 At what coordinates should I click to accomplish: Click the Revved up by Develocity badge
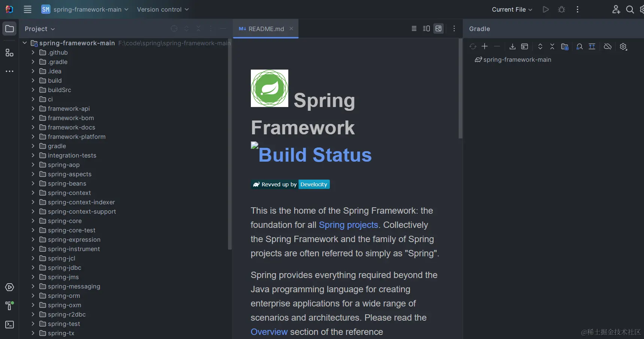[290, 184]
